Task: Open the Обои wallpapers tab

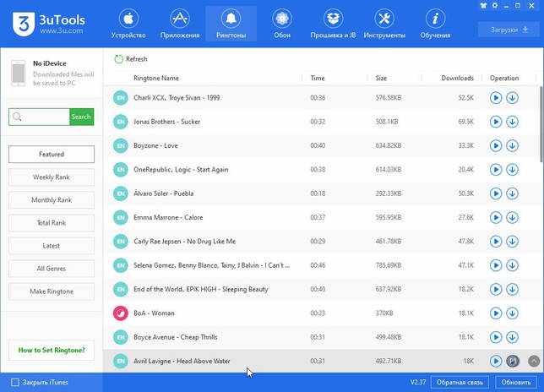Action: click(282, 24)
